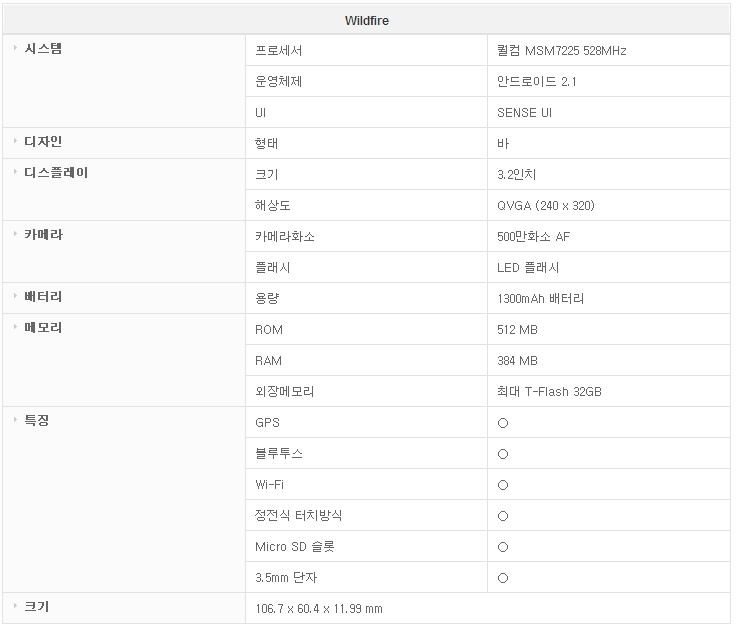This screenshot has width=736, height=629.
Task: Click the arrow icon beside 디스플레이
Action: [x=15, y=173]
